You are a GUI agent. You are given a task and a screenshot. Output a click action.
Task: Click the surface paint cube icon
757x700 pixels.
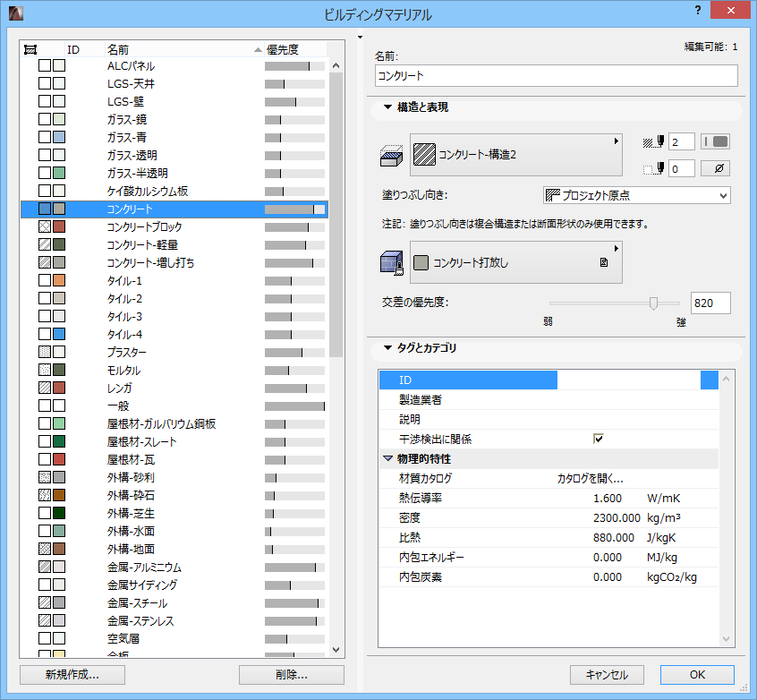click(392, 263)
